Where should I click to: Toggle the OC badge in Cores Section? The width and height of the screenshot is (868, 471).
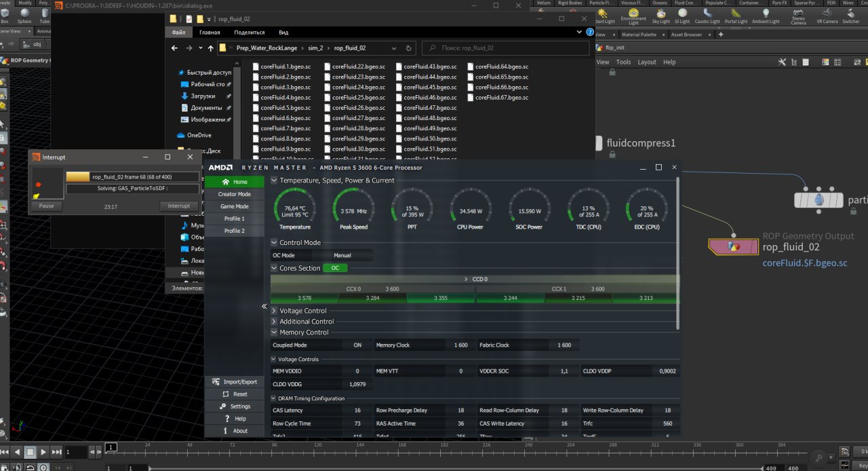pyautogui.click(x=335, y=268)
